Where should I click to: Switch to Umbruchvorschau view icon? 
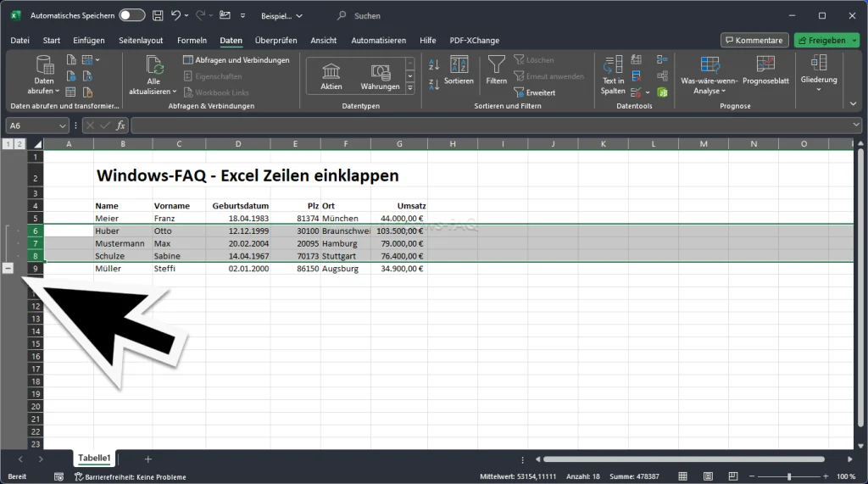click(x=733, y=476)
